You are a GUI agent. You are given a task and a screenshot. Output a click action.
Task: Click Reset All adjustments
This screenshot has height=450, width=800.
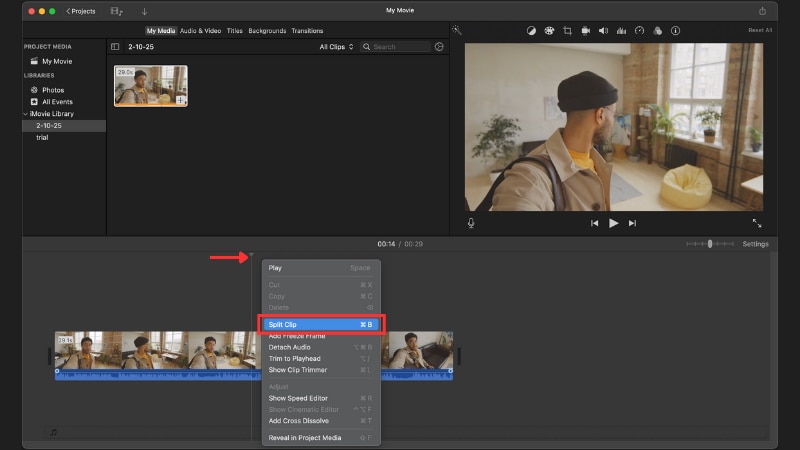pos(760,31)
